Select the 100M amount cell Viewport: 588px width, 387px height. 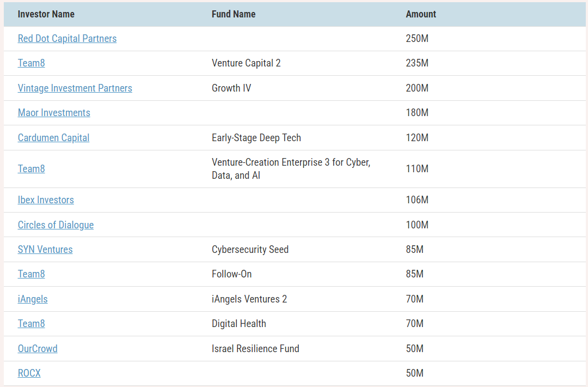tap(417, 225)
